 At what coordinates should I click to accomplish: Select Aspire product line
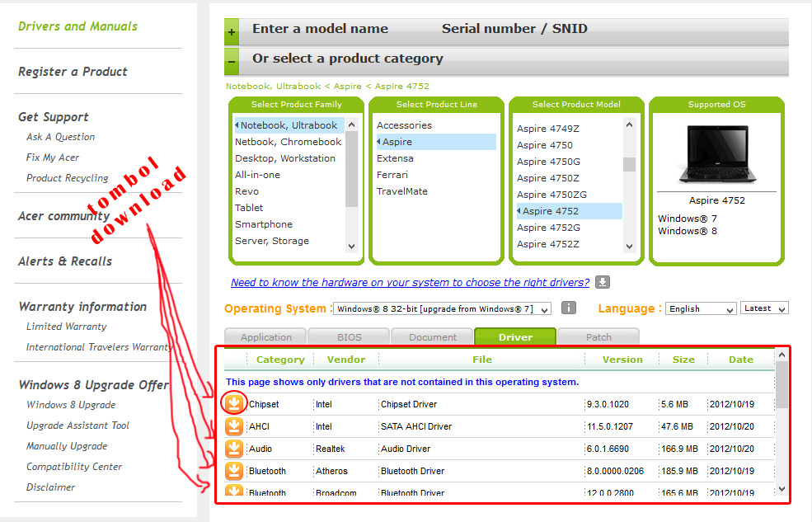tap(436, 142)
